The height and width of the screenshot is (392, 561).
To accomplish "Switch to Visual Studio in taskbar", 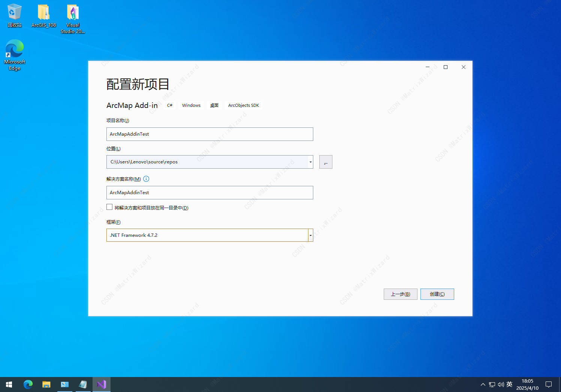I will [x=102, y=385].
